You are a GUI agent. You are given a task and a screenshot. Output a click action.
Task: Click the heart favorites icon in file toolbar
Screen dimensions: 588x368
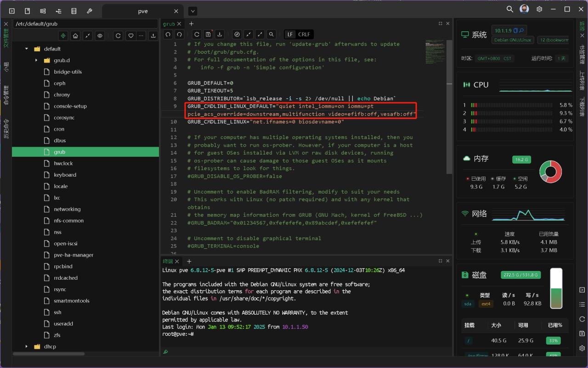(x=130, y=35)
